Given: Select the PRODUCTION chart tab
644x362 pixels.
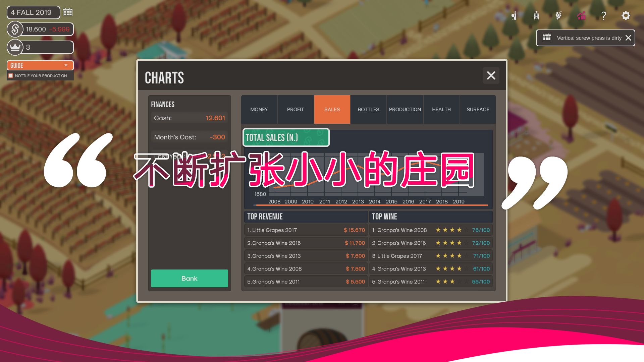Looking at the screenshot, I should point(405,109).
